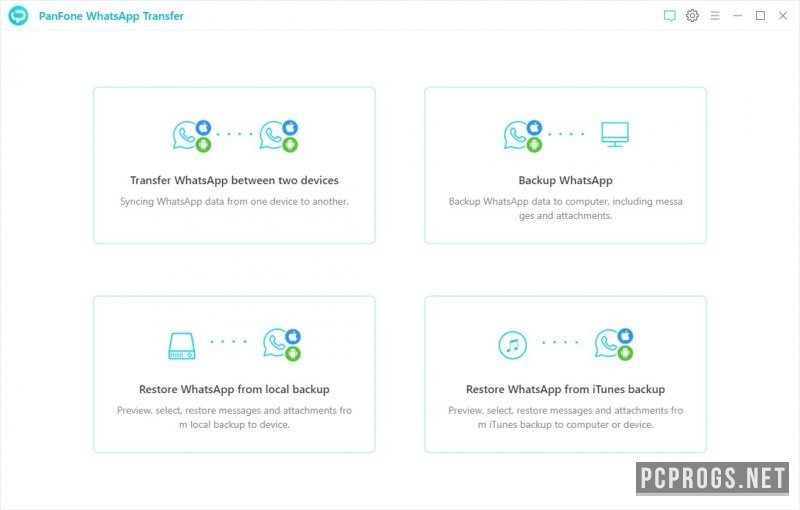Click the source device WhatsApp icon in Transfer card
The height and width of the screenshot is (510, 800).
(186, 135)
